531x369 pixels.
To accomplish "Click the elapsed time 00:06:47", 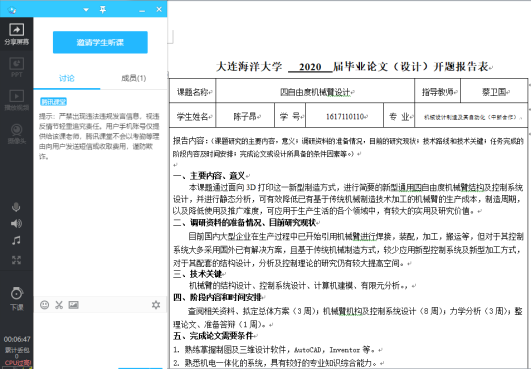I will (17, 339).
